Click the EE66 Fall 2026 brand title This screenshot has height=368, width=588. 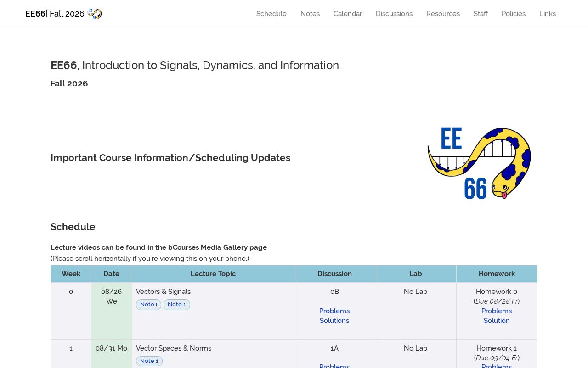click(x=55, y=14)
